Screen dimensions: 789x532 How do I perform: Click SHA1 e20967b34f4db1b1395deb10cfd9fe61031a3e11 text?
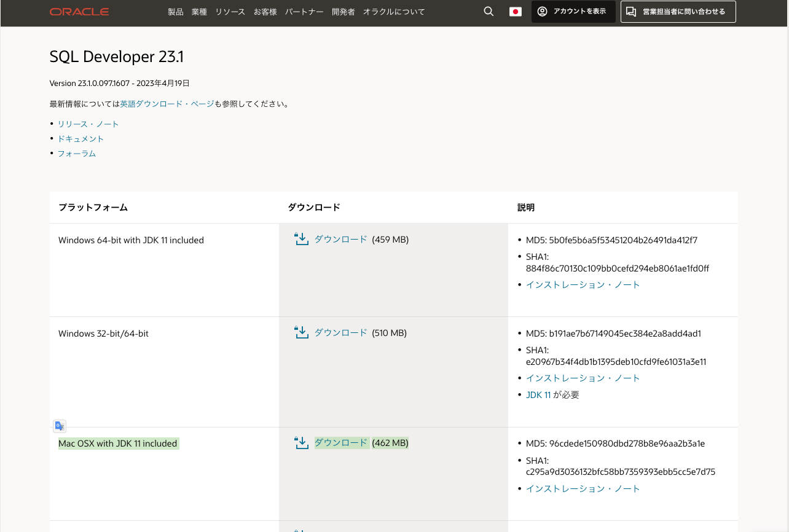[x=616, y=356]
